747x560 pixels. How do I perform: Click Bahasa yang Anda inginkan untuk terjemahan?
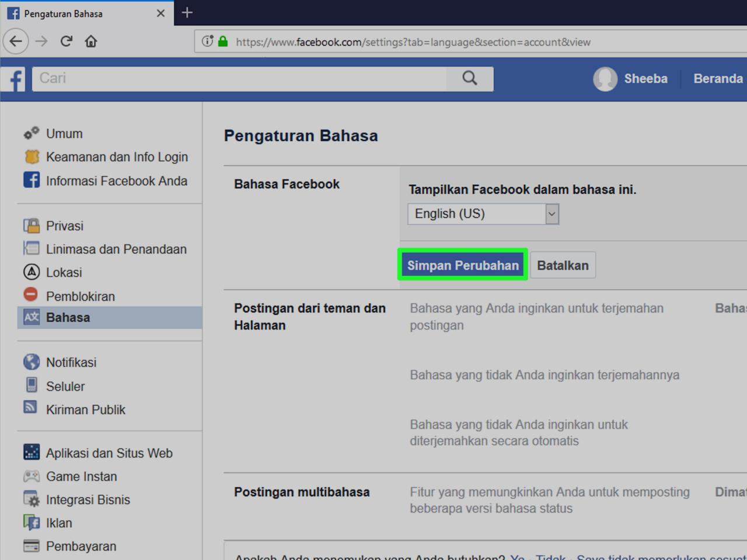[x=536, y=317]
